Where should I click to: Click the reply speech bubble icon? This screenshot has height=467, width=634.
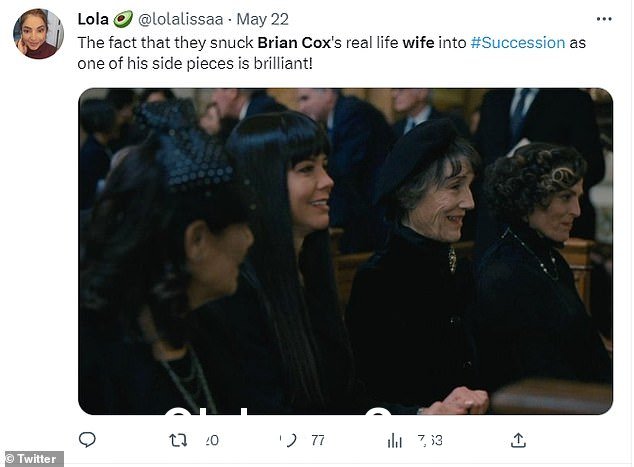87,440
